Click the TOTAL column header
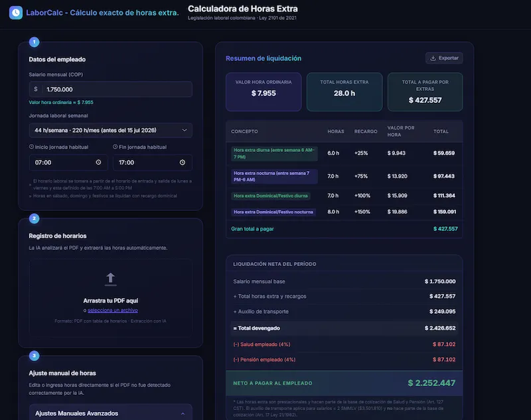Viewport: 531px width, 420px height. click(441, 131)
